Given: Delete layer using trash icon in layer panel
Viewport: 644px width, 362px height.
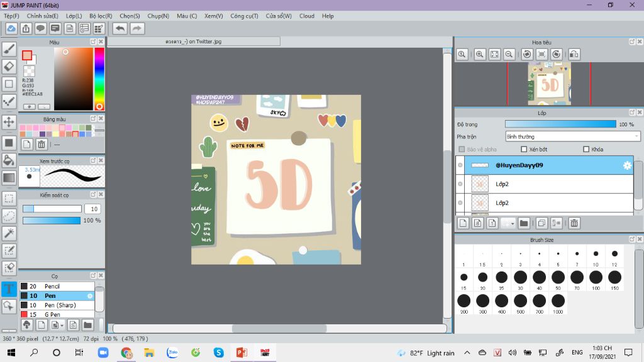Looking at the screenshot, I should click(574, 223).
